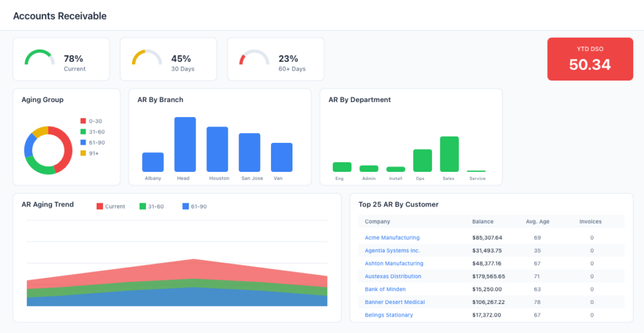Click the Company column header
The image size is (644, 333).
(x=377, y=222)
